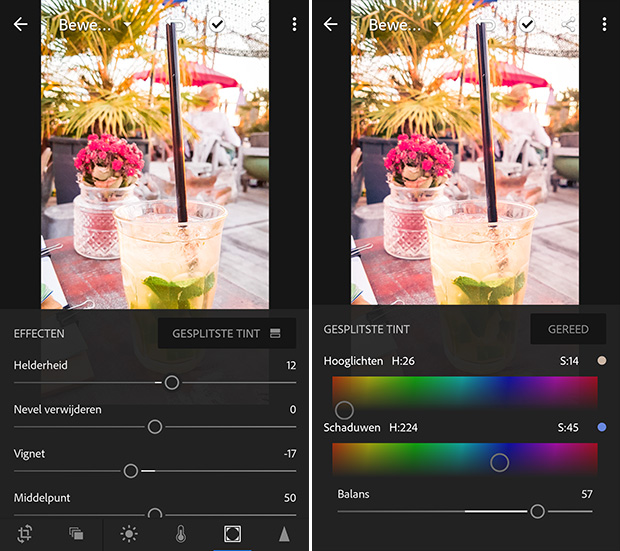
Task: Open the color temperature thermometer icon
Action: (x=181, y=534)
